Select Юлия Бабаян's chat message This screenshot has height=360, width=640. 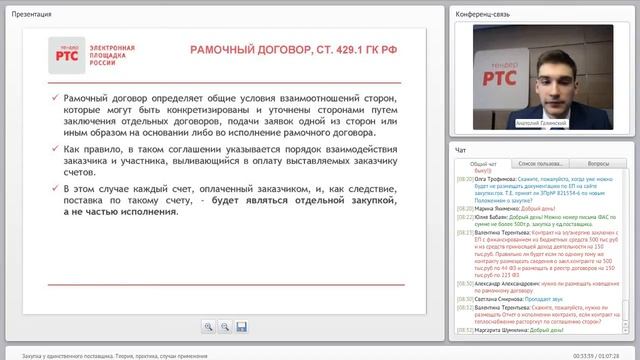536,220
